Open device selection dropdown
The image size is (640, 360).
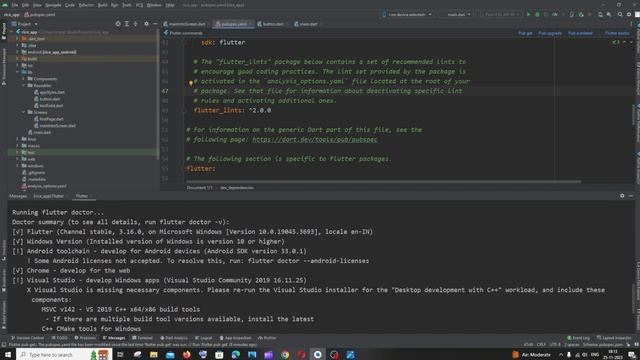(x=407, y=14)
